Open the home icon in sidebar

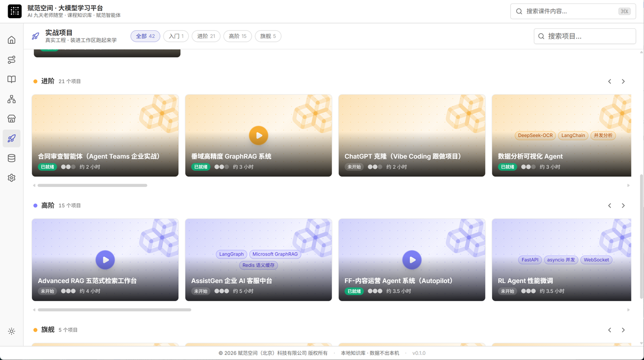pyautogui.click(x=12, y=40)
